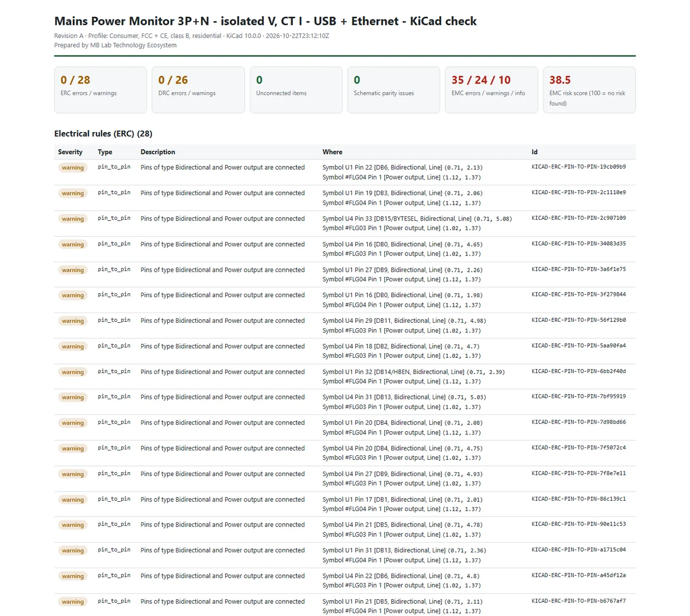Click the EMC errors / warnings / info card

click(x=492, y=90)
